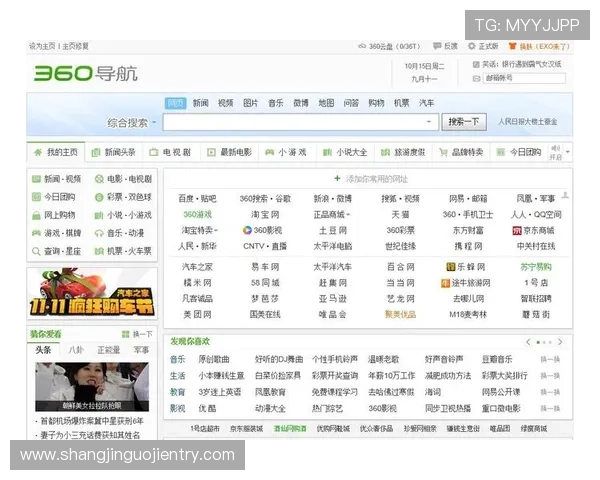The width and height of the screenshot is (600, 480).
Task: Toggle the speaker 开启 sound switch
Action: coord(555,152)
